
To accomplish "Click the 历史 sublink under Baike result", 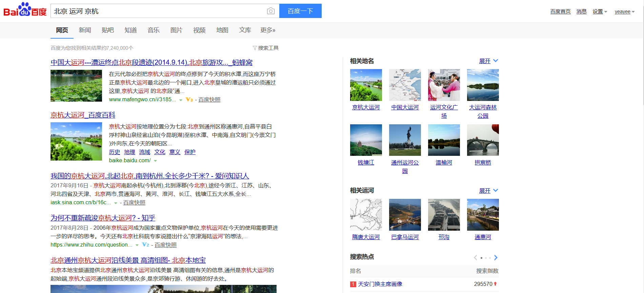I will click(115, 152).
